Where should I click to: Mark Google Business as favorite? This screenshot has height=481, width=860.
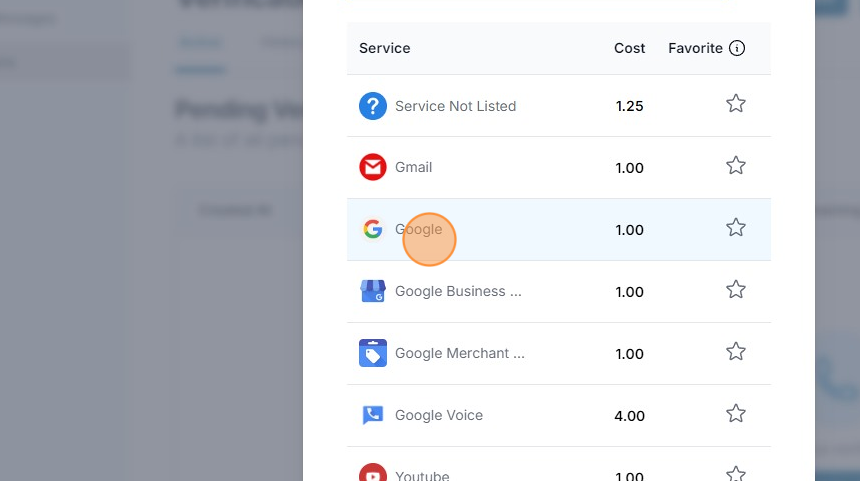click(x=735, y=290)
